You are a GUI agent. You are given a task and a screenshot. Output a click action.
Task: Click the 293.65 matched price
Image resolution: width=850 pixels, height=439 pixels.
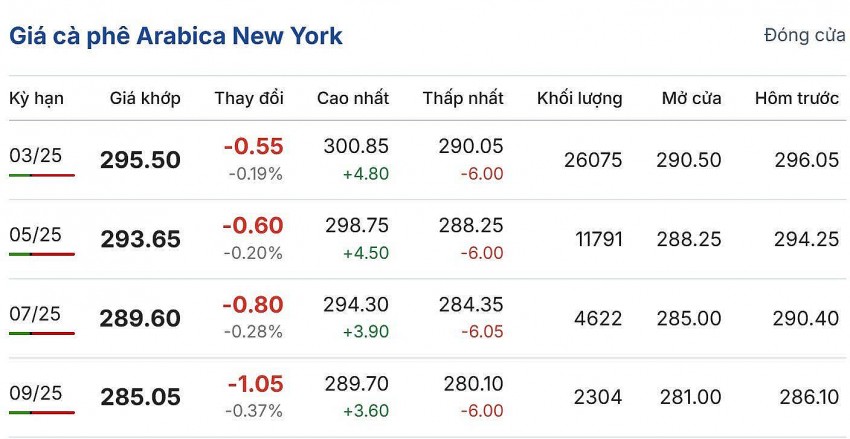pos(140,239)
